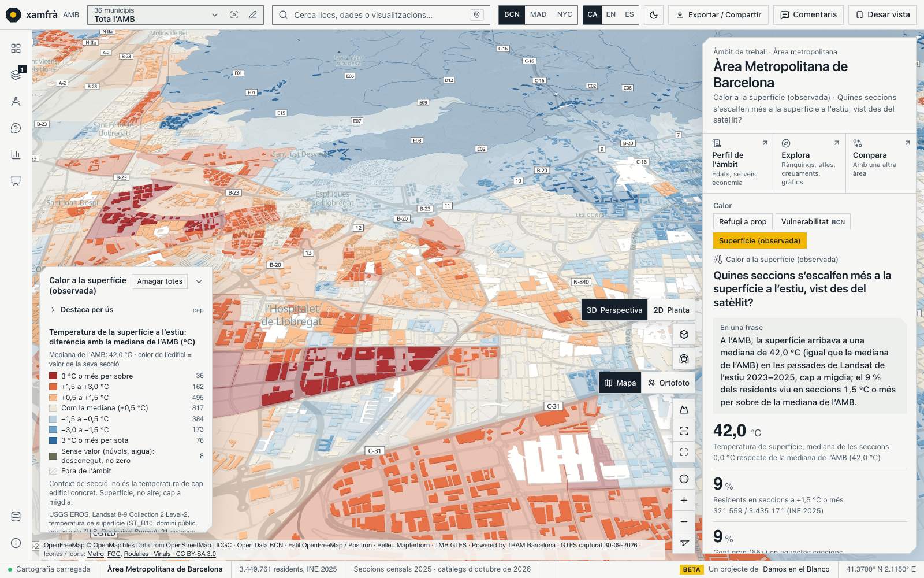
Task: Open Compara card
Action: tap(881, 164)
